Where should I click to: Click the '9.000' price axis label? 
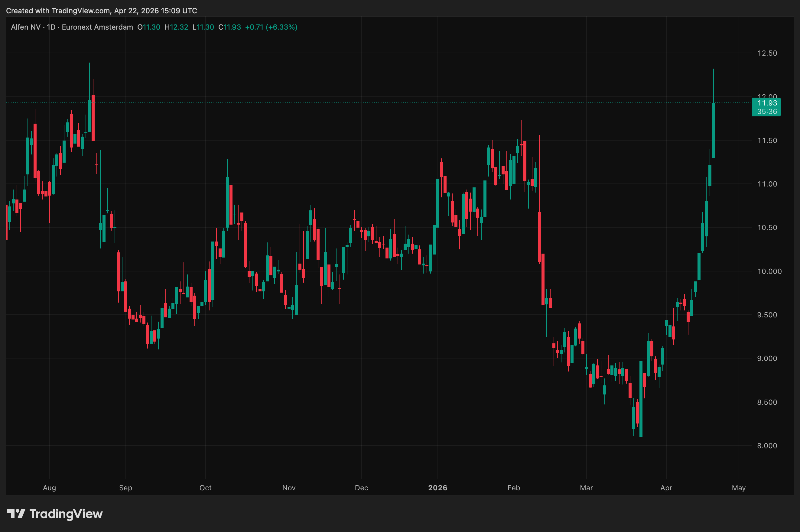coord(767,358)
